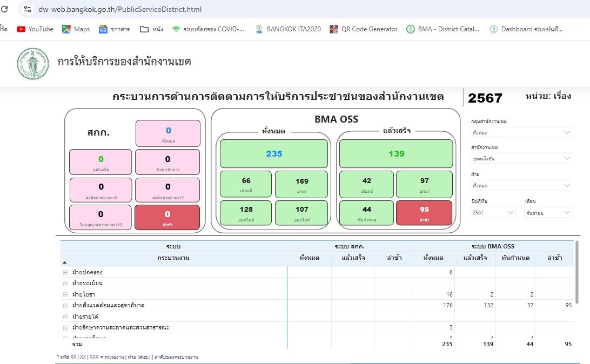590x364 pixels.
Task: Open the สำนักงานเขต dropdown showing เขตตลิ่งชัน
Action: click(521, 158)
